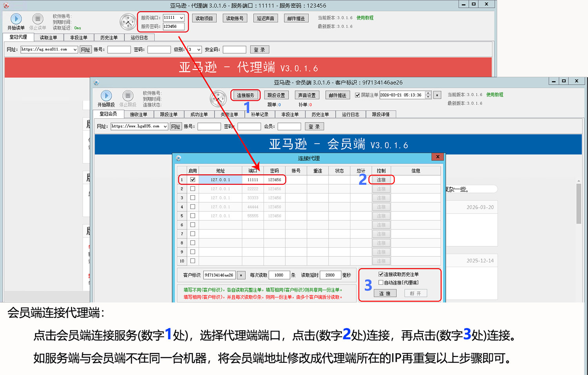This screenshot has height=375, width=588.
Task: Click the 连接服务 button
Action: (x=245, y=95)
